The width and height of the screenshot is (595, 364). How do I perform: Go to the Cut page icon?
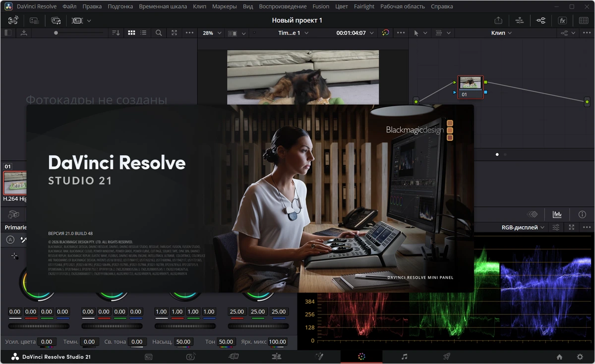(234, 357)
